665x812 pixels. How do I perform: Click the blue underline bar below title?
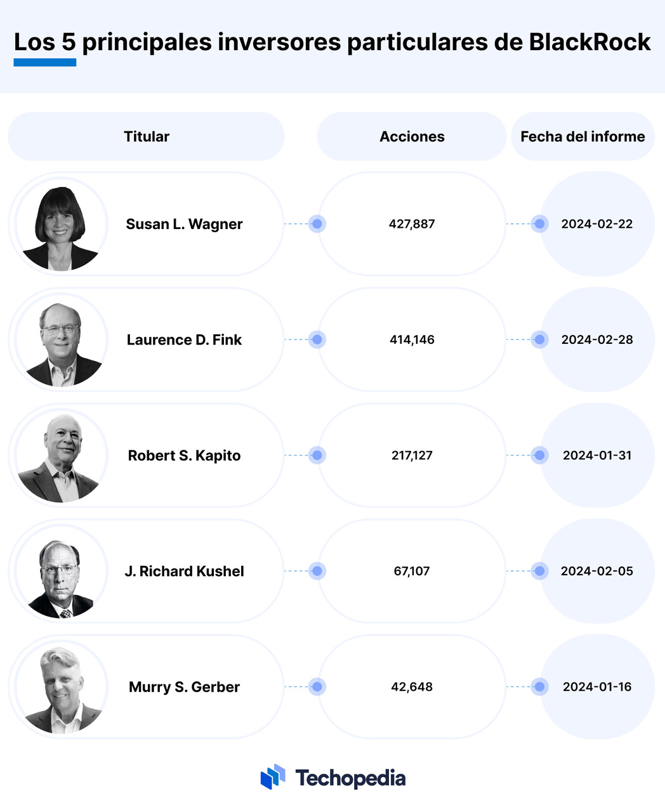click(45, 62)
